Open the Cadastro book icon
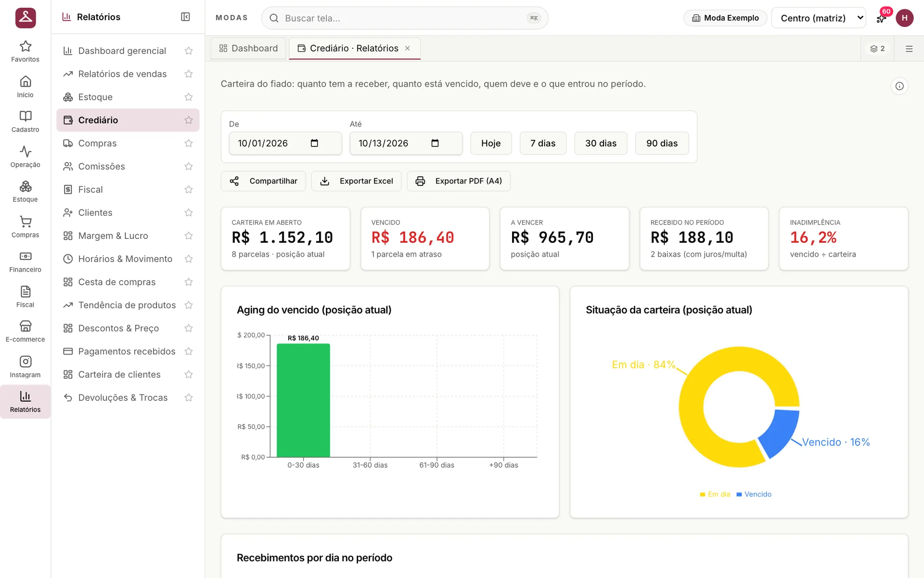 25,122
